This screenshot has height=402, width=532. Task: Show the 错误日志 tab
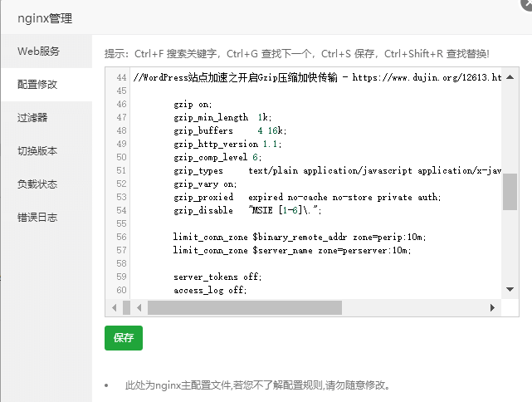38,218
